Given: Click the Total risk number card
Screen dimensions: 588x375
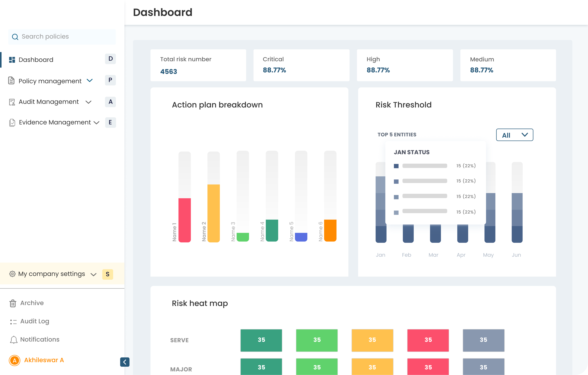Looking at the screenshot, I should click(198, 65).
